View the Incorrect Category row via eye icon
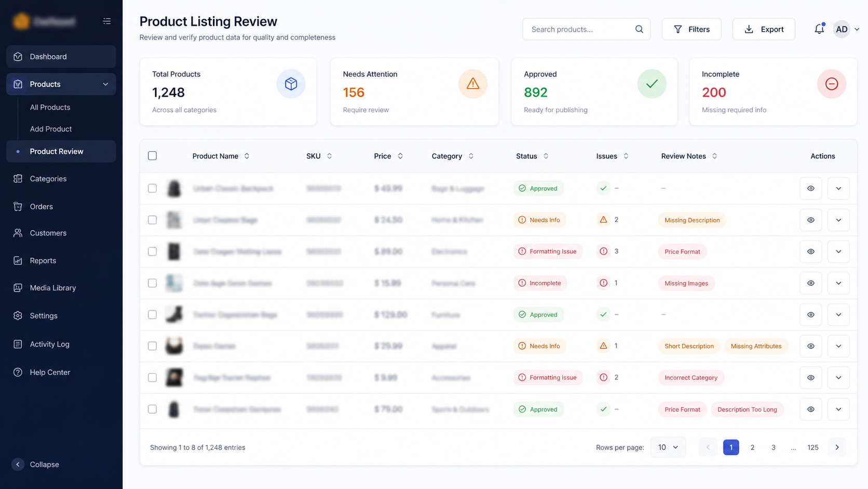Image resolution: width=868 pixels, height=489 pixels. [811, 378]
